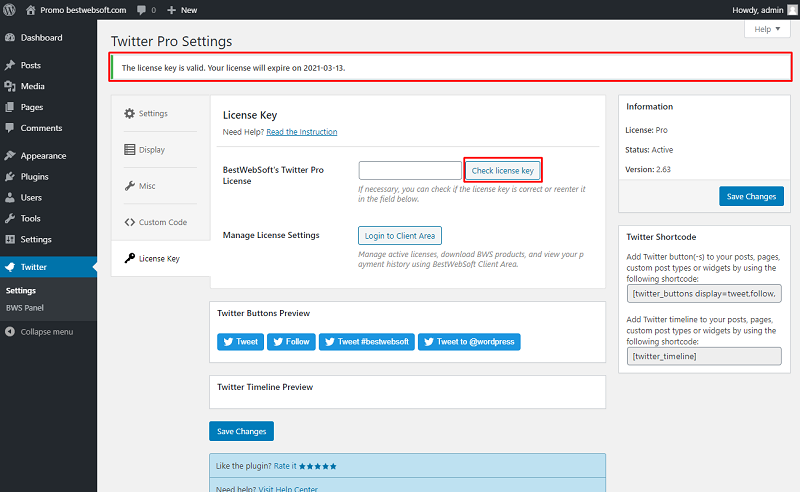This screenshot has width=800, height=492.
Task: Select the Twitter Settings submenu item
Action: tap(21, 290)
